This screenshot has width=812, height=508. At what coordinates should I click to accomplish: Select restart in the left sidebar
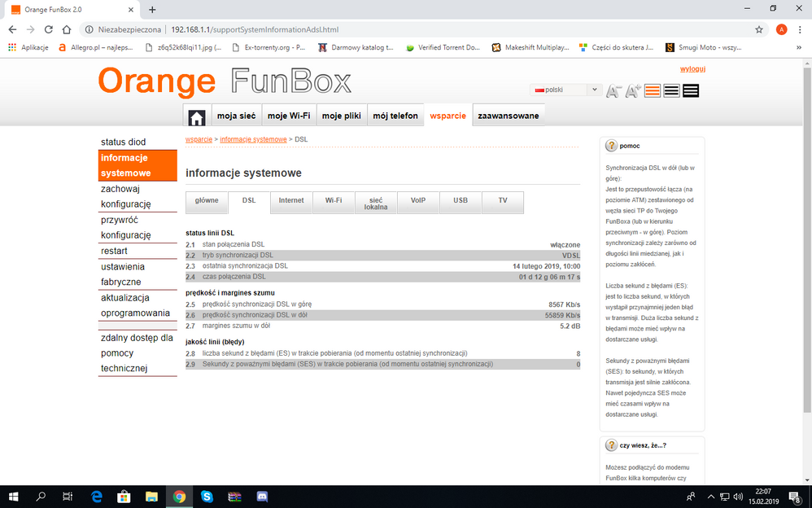(x=114, y=251)
